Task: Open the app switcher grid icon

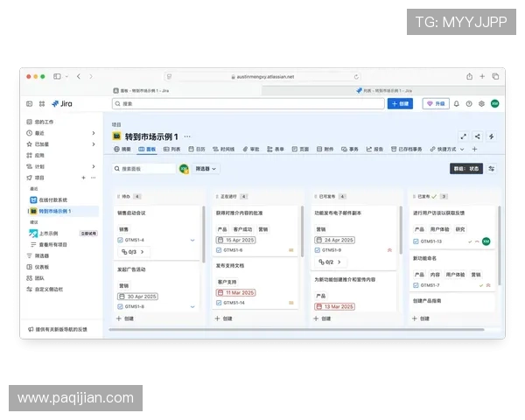Action: pyautogui.click(x=42, y=104)
